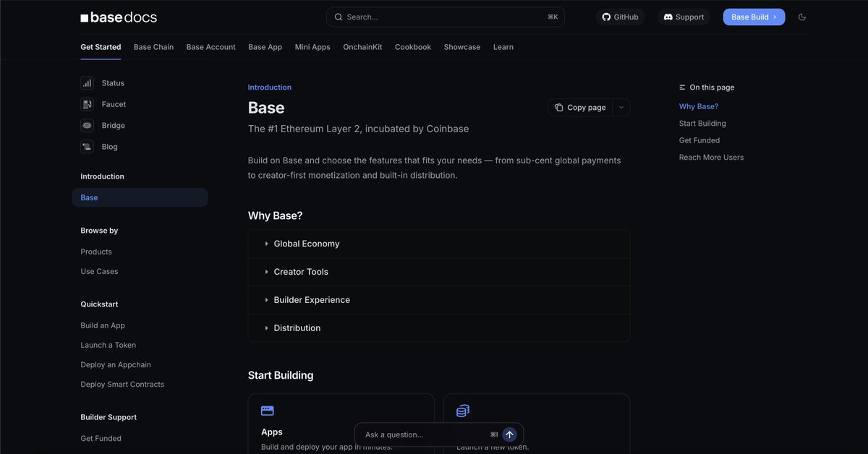868x454 pixels.
Task: Click the Base docs logo
Action: [x=119, y=17]
